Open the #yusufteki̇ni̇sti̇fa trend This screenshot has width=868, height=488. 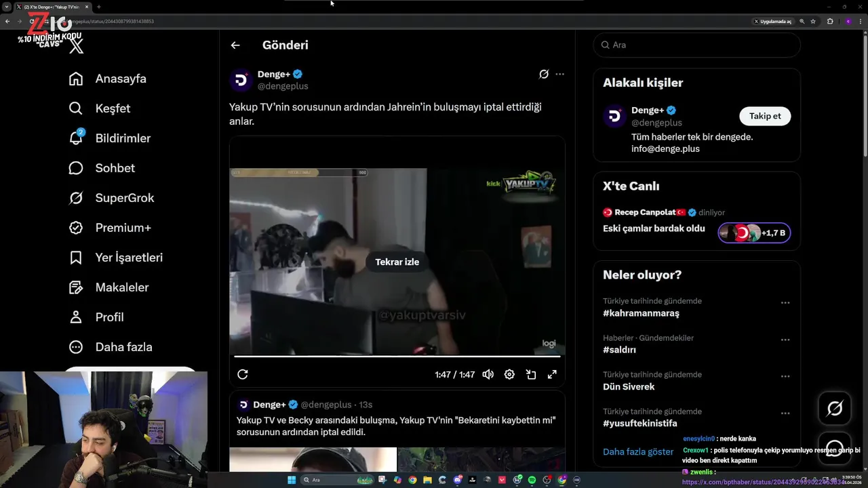tap(639, 424)
